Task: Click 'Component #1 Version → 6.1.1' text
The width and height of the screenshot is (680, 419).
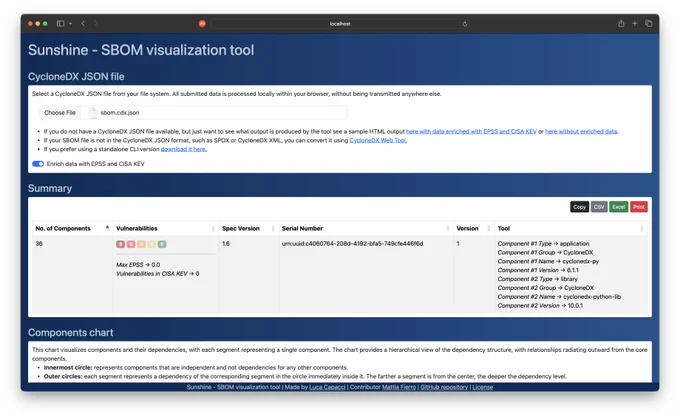Action: [538, 270]
